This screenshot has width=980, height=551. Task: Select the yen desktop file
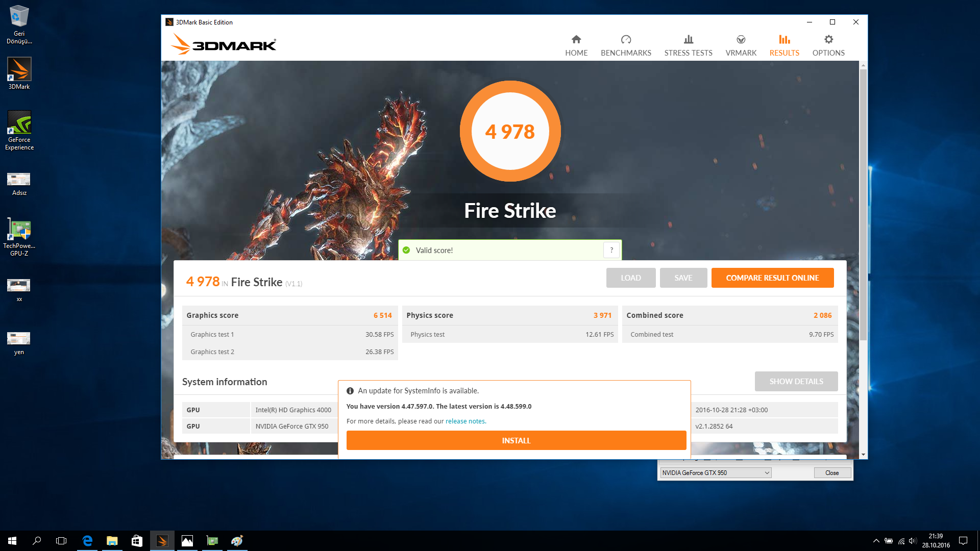[x=19, y=343]
